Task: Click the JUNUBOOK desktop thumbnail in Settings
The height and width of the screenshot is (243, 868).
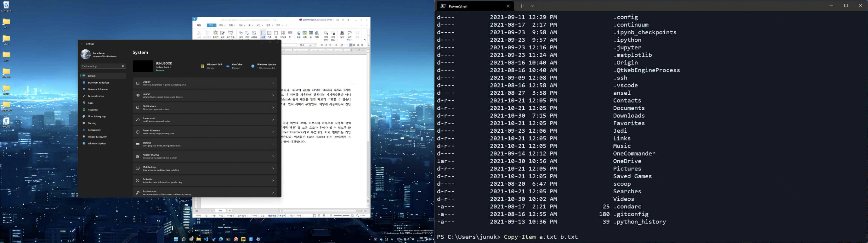Action: click(x=143, y=66)
